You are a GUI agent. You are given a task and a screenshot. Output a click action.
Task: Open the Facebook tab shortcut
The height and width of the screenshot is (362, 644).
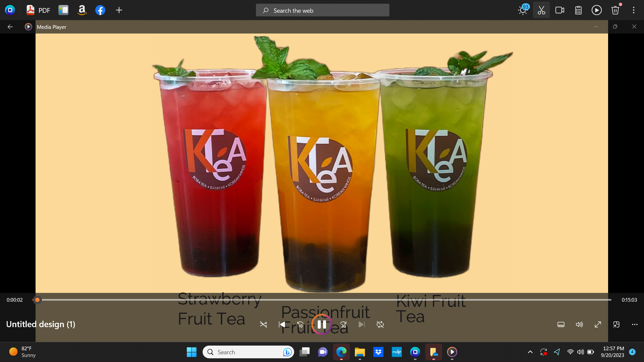(x=100, y=10)
